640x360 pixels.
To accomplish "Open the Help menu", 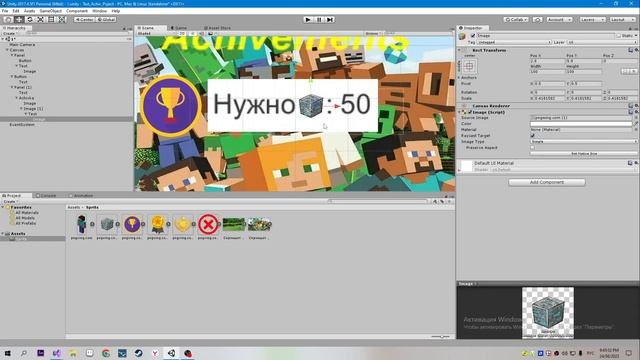I will (x=116, y=11).
